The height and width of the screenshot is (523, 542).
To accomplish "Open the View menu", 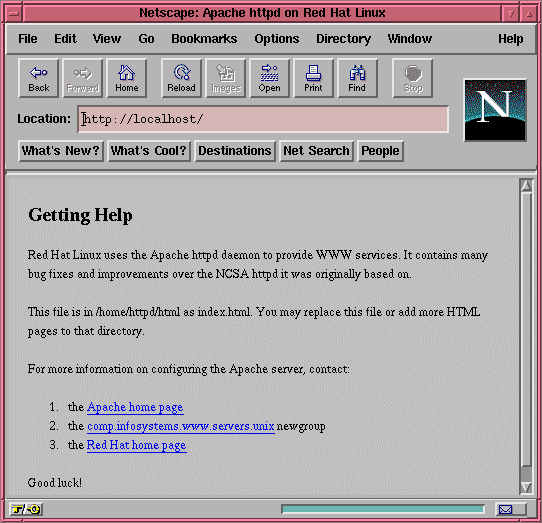I will [107, 39].
